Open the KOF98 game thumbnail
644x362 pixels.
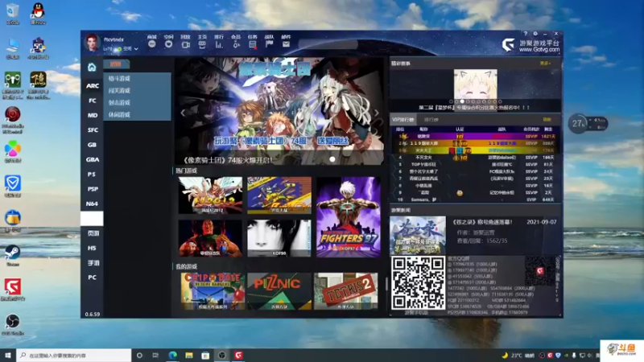(279, 238)
